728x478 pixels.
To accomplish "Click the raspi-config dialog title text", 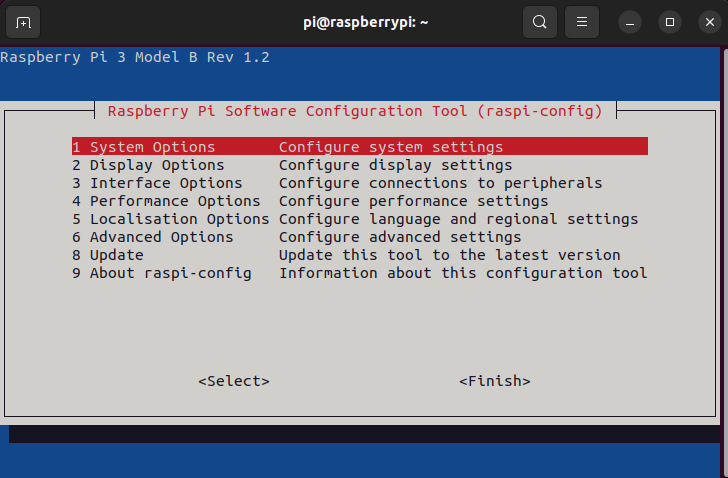I will click(x=355, y=110).
